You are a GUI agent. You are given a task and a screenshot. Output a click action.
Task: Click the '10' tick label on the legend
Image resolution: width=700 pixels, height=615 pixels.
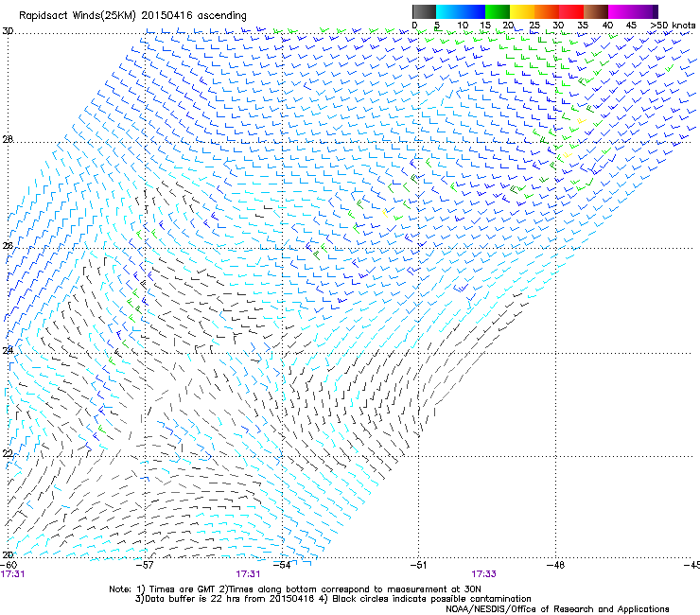click(463, 25)
